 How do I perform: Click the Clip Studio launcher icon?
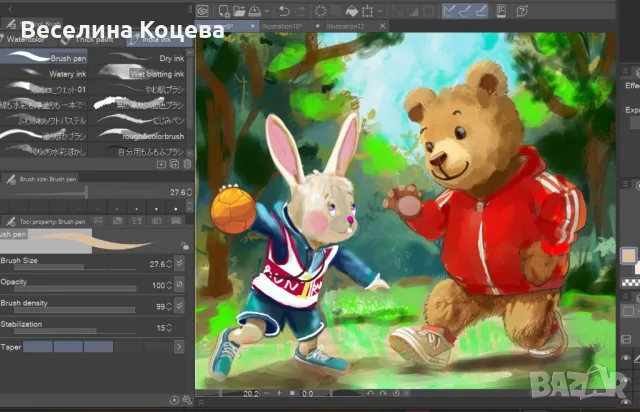(203, 10)
